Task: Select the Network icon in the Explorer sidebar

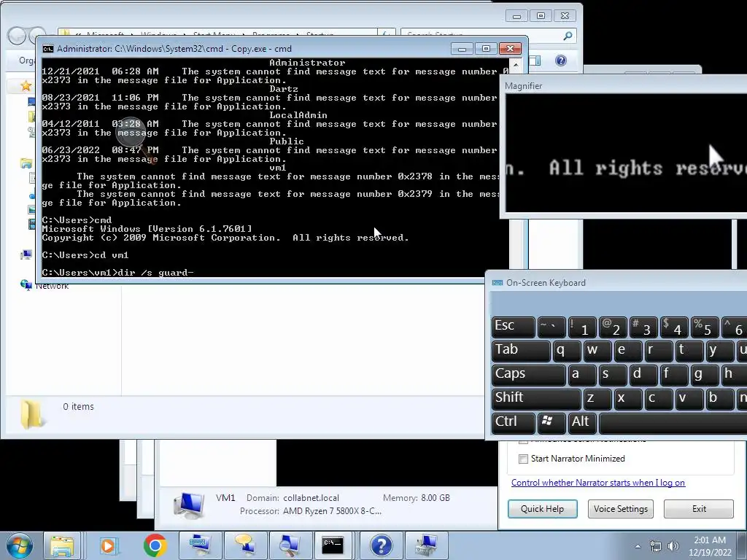Action: (x=26, y=285)
